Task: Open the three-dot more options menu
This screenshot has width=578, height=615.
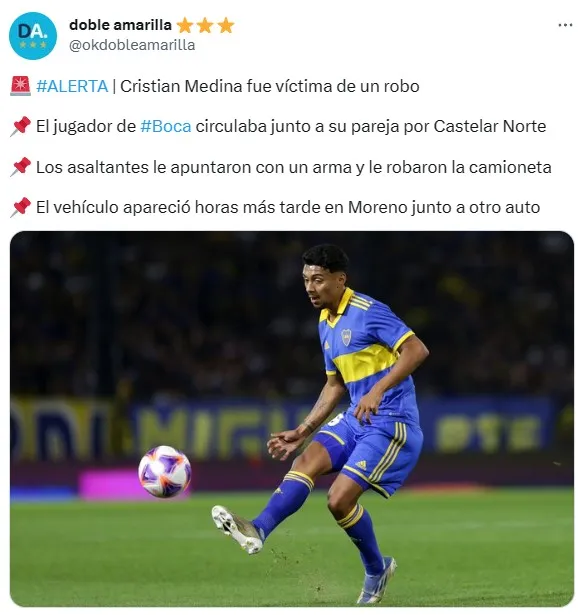Action: [x=565, y=25]
